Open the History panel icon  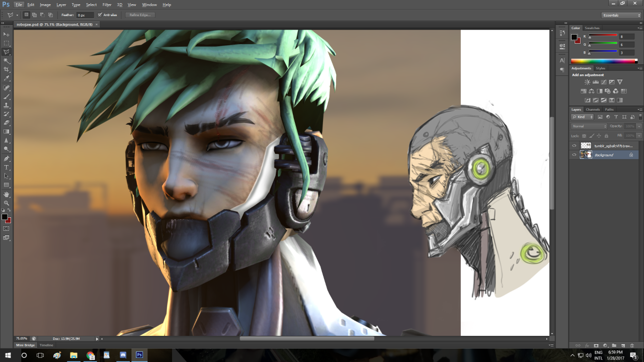(562, 34)
